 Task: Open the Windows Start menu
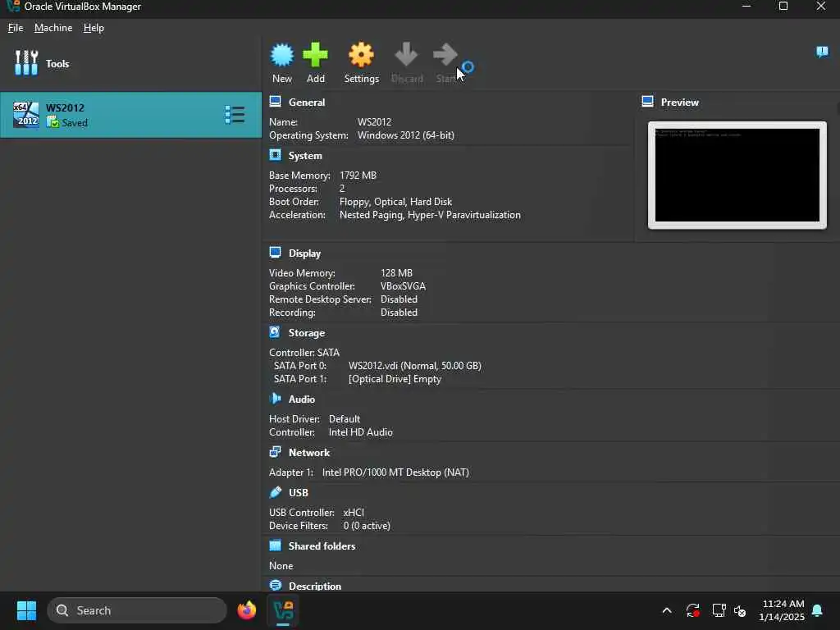26,610
